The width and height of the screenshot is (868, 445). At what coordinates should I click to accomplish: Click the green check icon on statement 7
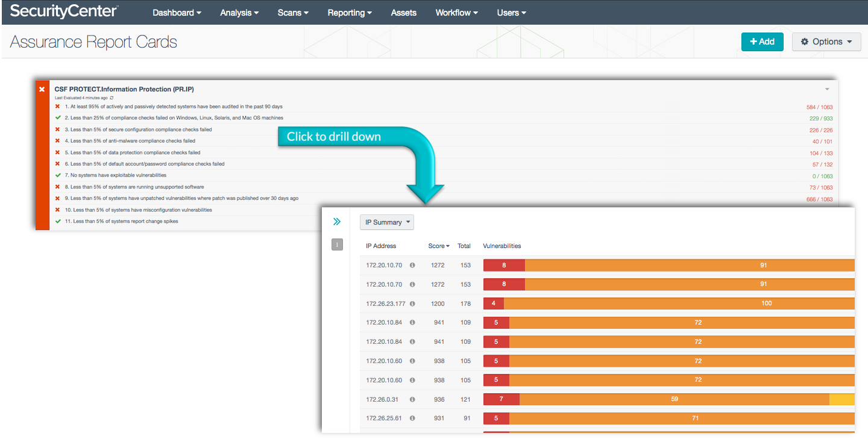tap(58, 175)
